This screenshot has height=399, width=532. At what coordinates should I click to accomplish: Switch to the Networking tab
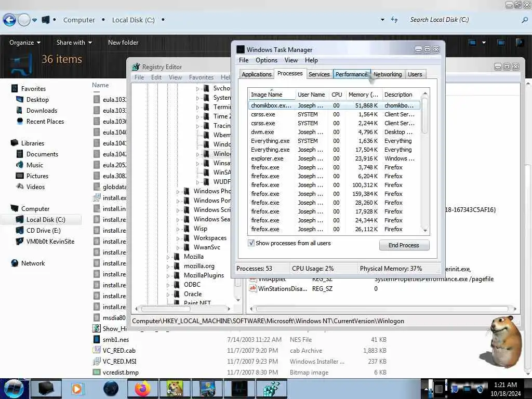(x=388, y=74)
